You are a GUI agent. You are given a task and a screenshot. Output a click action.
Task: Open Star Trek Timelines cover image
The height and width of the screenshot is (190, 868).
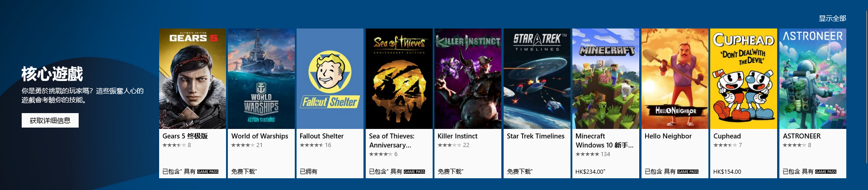point(537,79)
